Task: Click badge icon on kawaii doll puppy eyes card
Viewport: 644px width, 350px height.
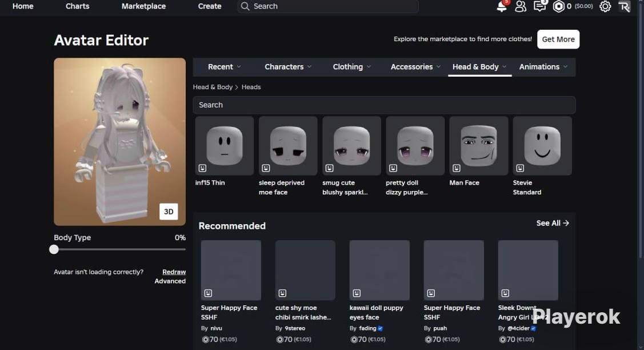Action: (x=357, y=293)
